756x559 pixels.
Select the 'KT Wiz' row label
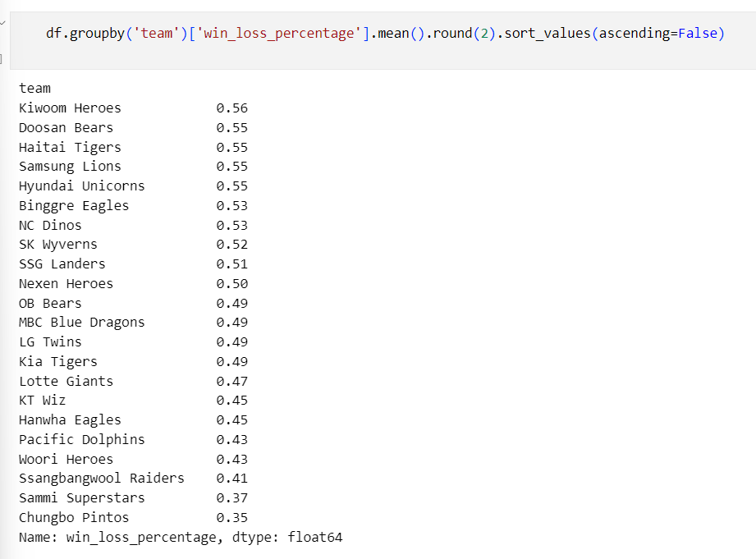[x=42, y=401]
